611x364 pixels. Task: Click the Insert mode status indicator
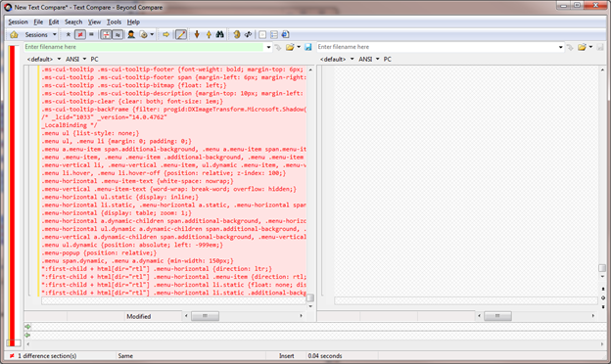tap(286, 356)
